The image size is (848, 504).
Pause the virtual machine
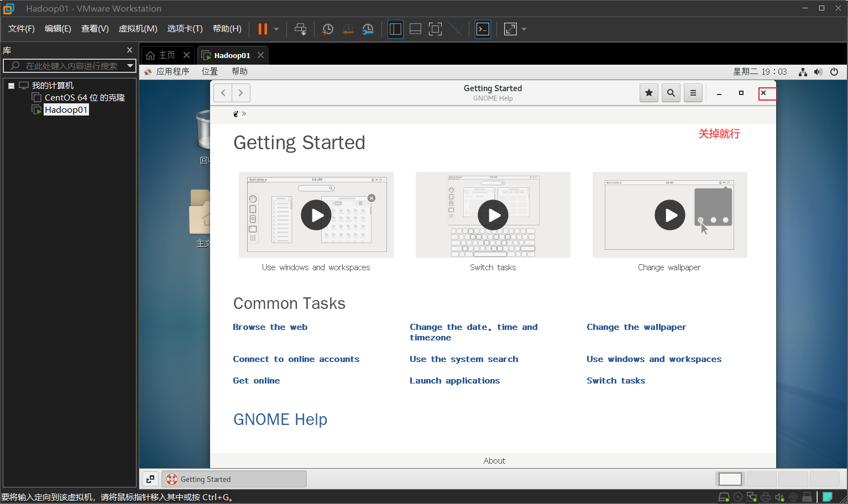[263, 29]
